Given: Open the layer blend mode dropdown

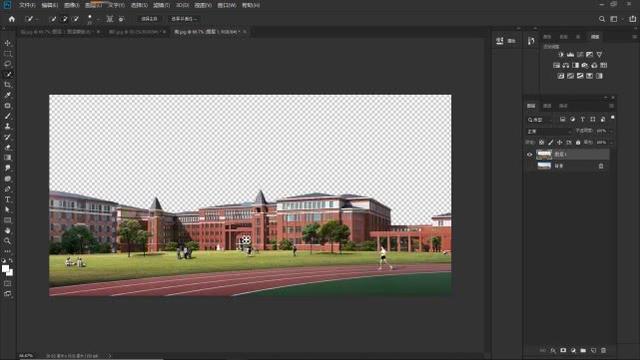Looking at the screenshot, I should pos(549,131).
